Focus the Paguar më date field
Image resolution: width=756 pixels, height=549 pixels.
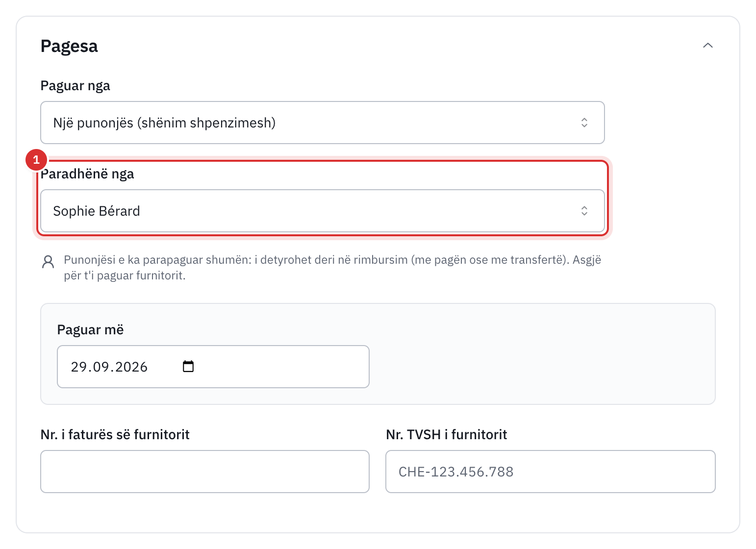[213, 367]
